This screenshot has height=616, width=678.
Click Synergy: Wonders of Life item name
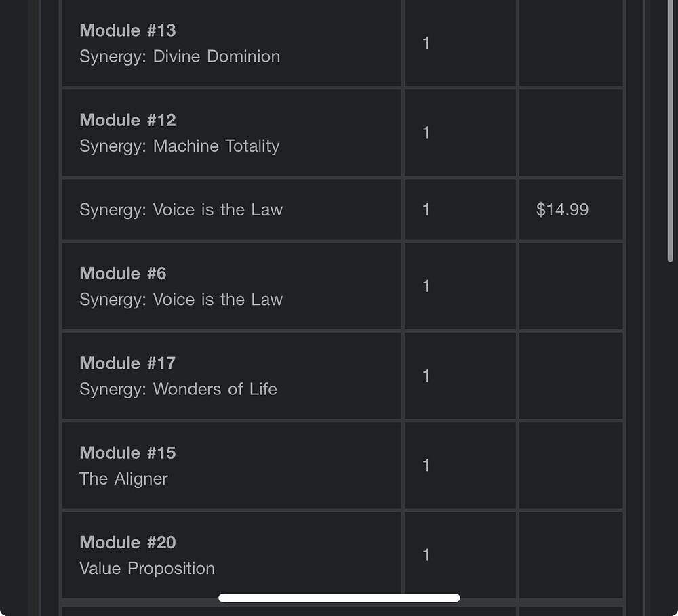click(178, 389)
